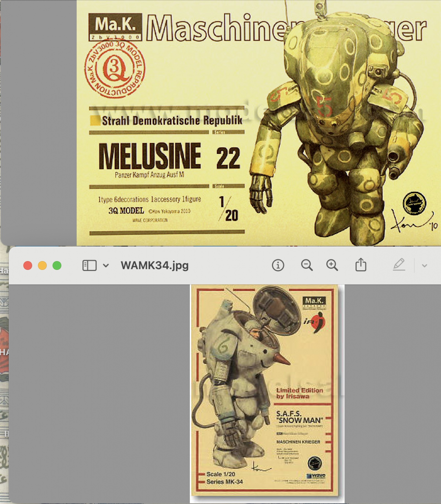Screen dimensions: 441x504
Task: Toggle the sidebar view button
Action: click(x=89, y=265)
